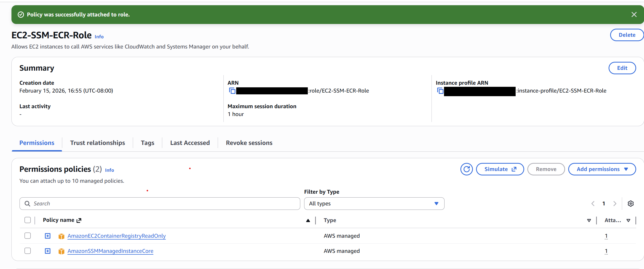Sort by the Atta... column arrow
The image size is (644, 269).
coord(628,221)
